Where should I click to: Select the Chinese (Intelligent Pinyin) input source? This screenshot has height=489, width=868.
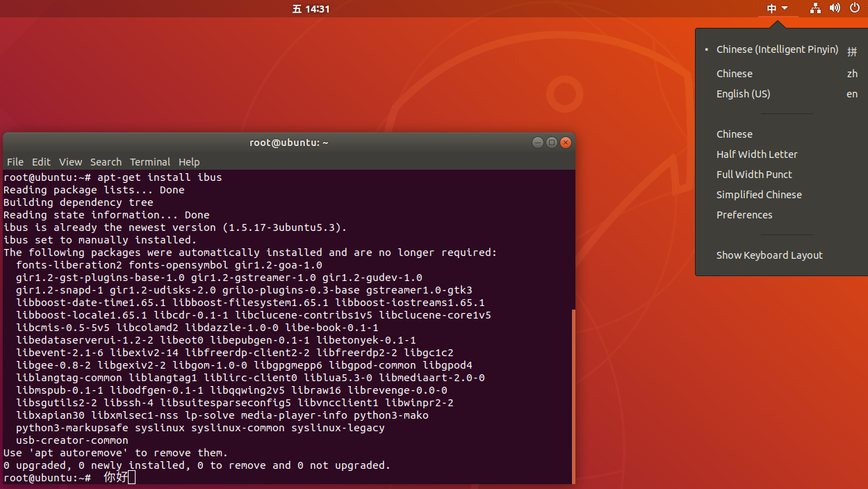pyautogui.click(x=777, y=49)
